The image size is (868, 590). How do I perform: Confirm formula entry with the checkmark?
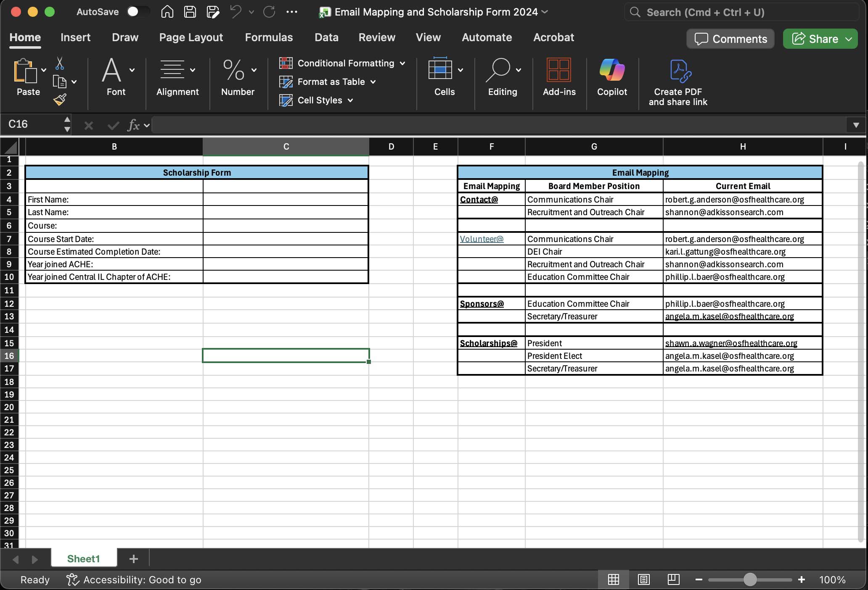[113, 125]
